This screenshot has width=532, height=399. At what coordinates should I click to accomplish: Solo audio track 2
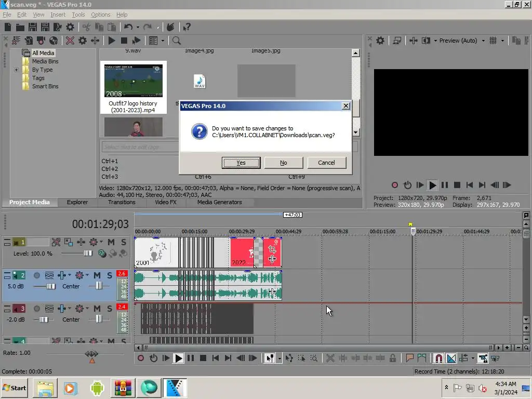tap(110, 275)
